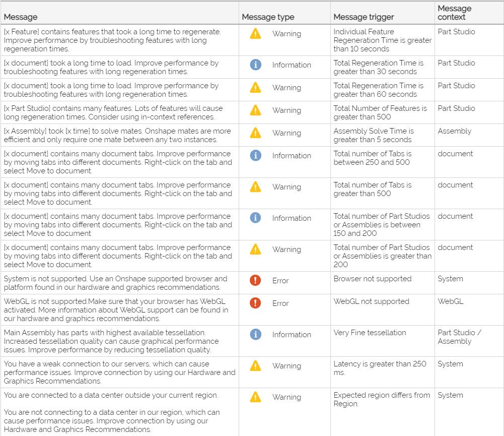The width and height of the screenshot is (504, 436).
Task: Click warning icon for Tabs greater than 500 row
Action: point(256,187)
